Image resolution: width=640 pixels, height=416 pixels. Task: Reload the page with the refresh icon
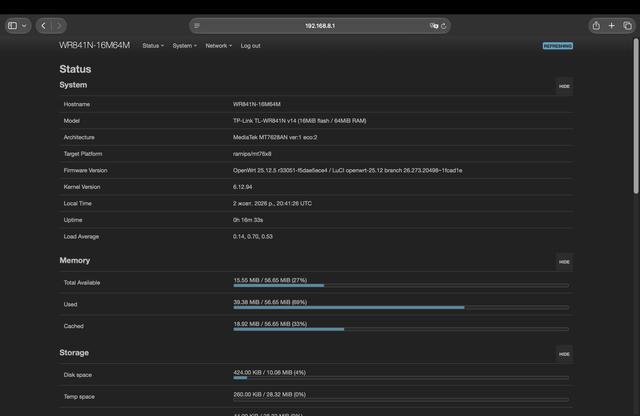click(444, 26)
